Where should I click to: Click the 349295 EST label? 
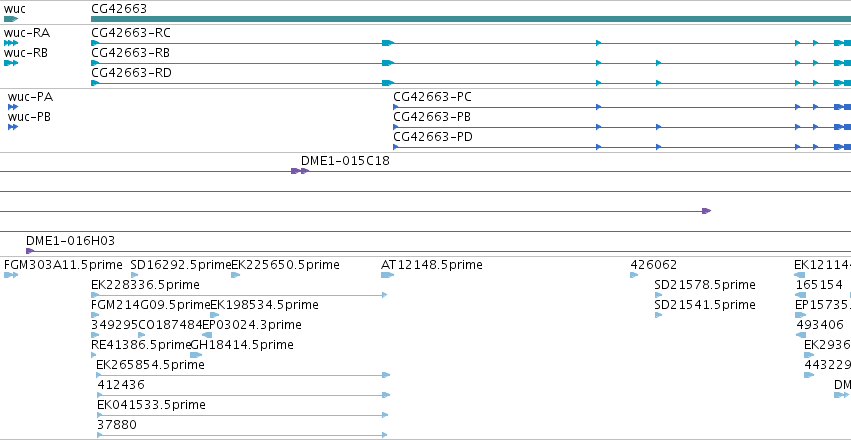[115, 325]
